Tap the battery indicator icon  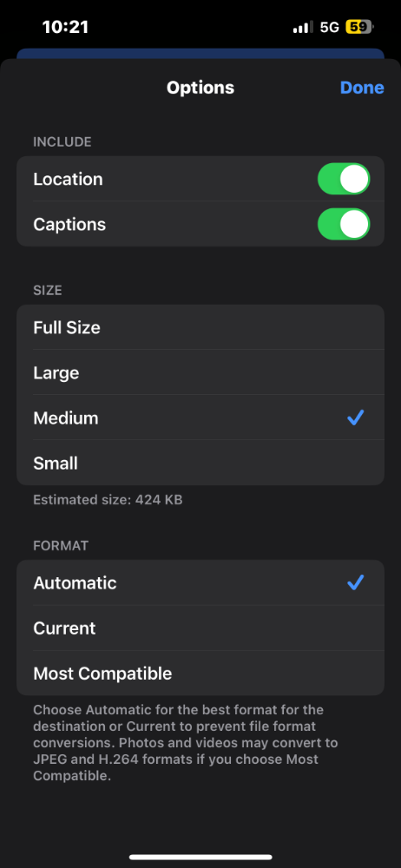359,27
